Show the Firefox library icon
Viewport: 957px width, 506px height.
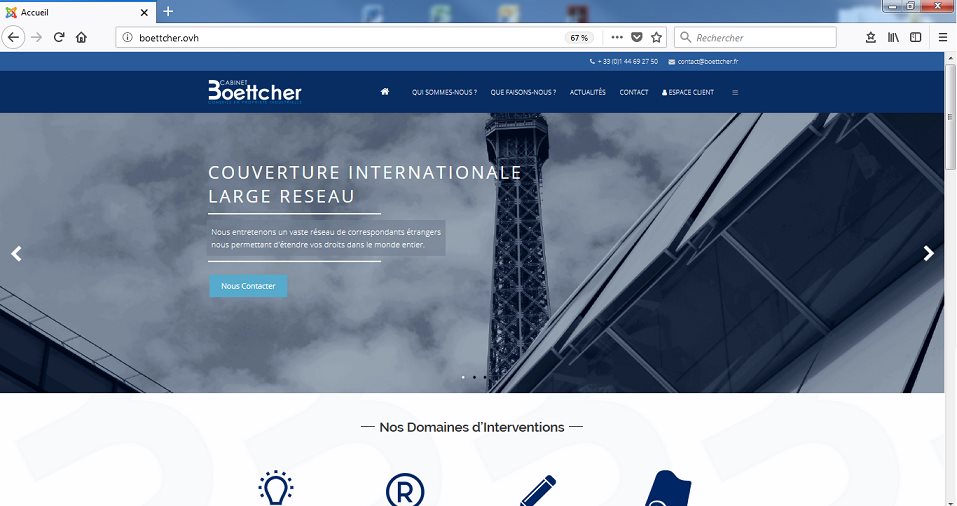[x=893, y=37]
